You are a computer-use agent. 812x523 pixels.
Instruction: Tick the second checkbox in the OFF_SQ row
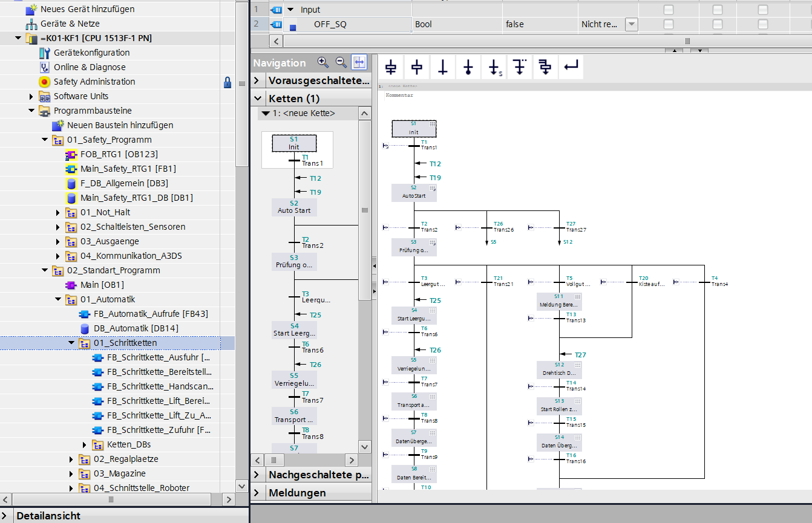718,24
